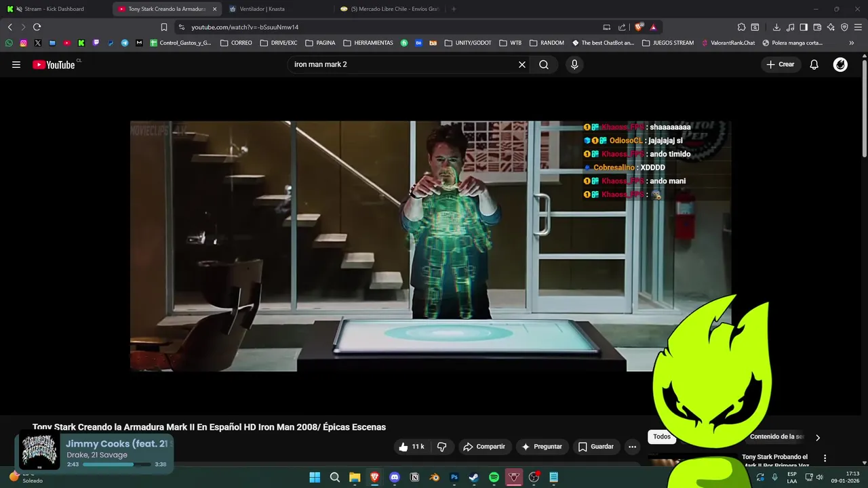Go to YouTube home via logo
The image size is (868, 488).
click(x=54, y=64)
